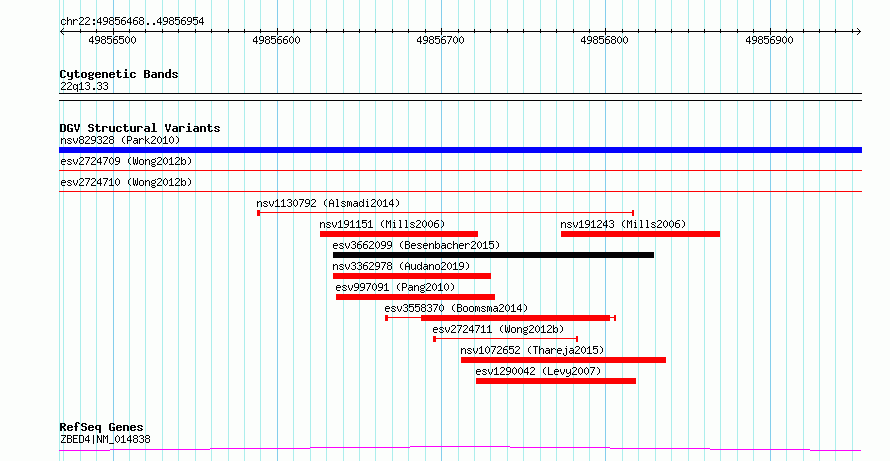The width and height of the screenshot is (890, 461).
Task: Open esv2724711 (Wong2012b) label
Action: [498, 329]
